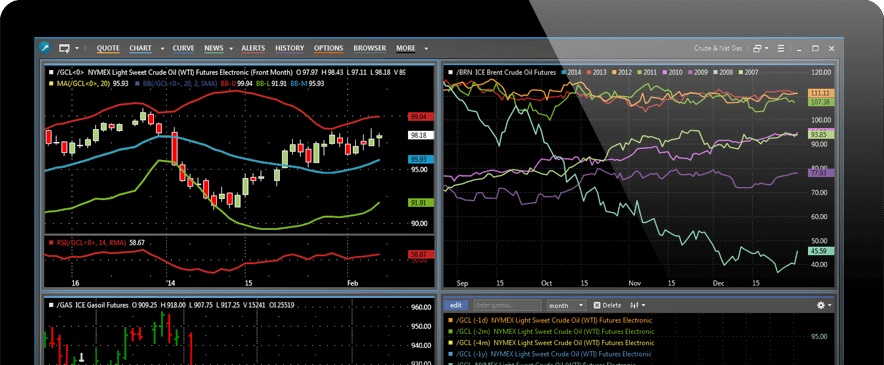Toggle the 2013 series legend
The width and height of the screenshot is (884, 365).
(x=596, y=73)
